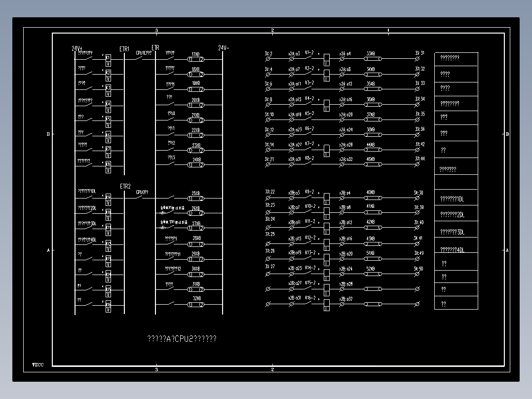Click the 3X:36 terminal label
The image size is (532, 399).
point(420,129)
